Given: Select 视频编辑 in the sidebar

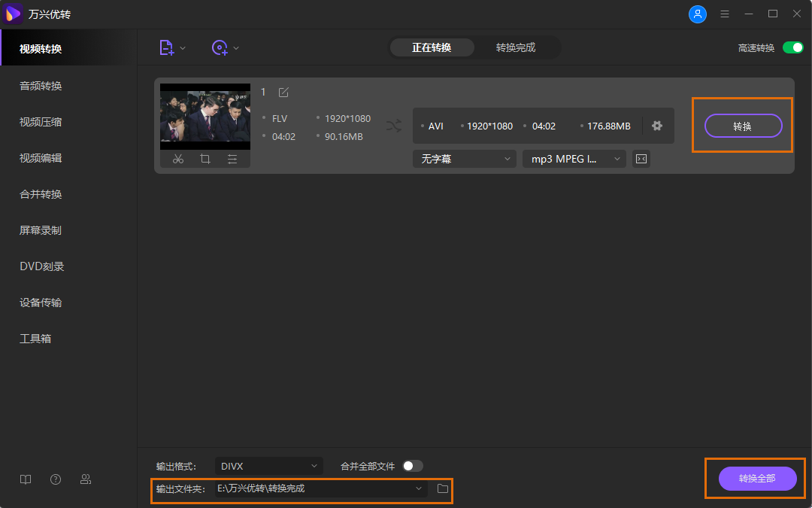Looking at the screenshot, I should point(41,158).
